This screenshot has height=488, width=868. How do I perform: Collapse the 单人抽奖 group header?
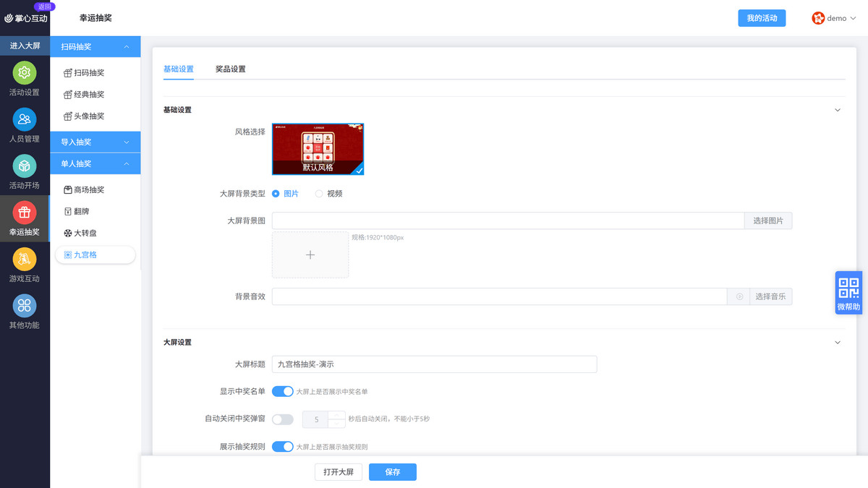[95, 163]
